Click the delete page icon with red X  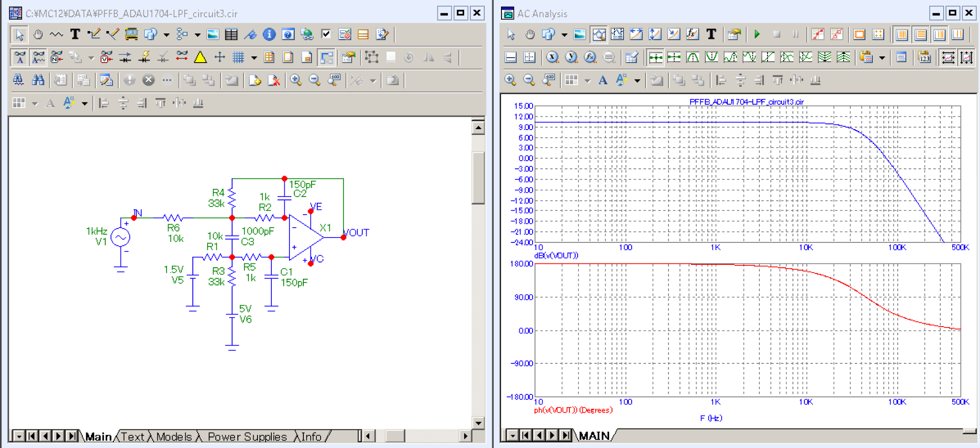point(274,80)
